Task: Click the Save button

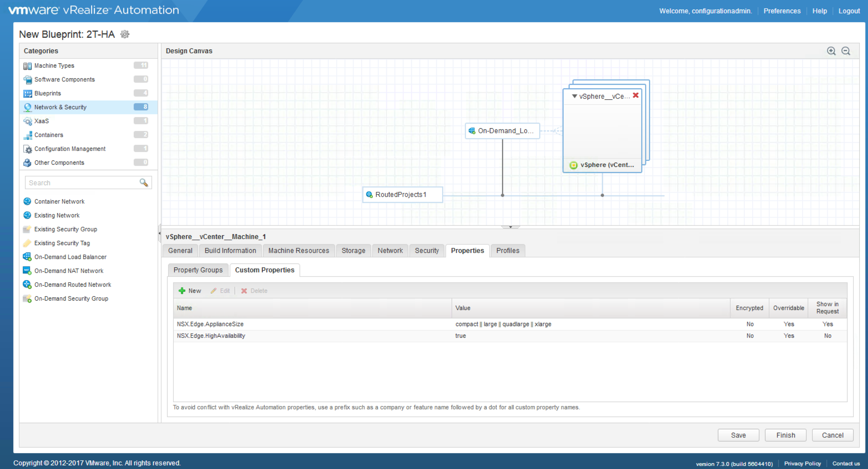Action: [738, 435]
